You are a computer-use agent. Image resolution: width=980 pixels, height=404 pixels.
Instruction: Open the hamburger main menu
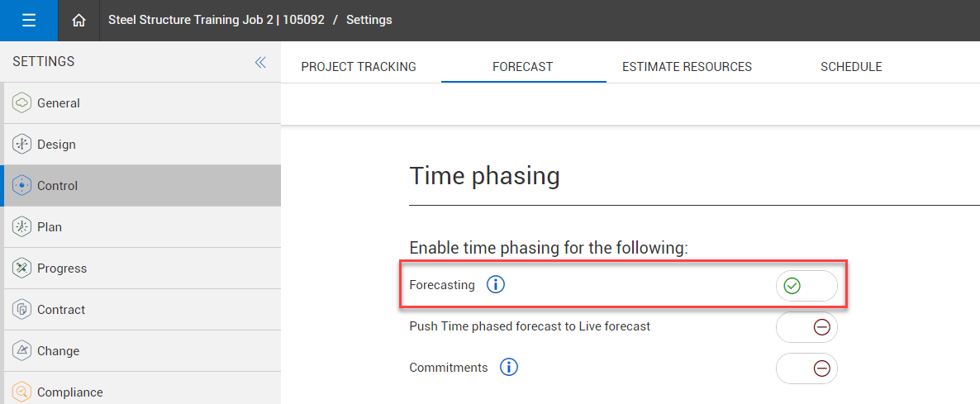pyautogui.click(x=29, y=21)
